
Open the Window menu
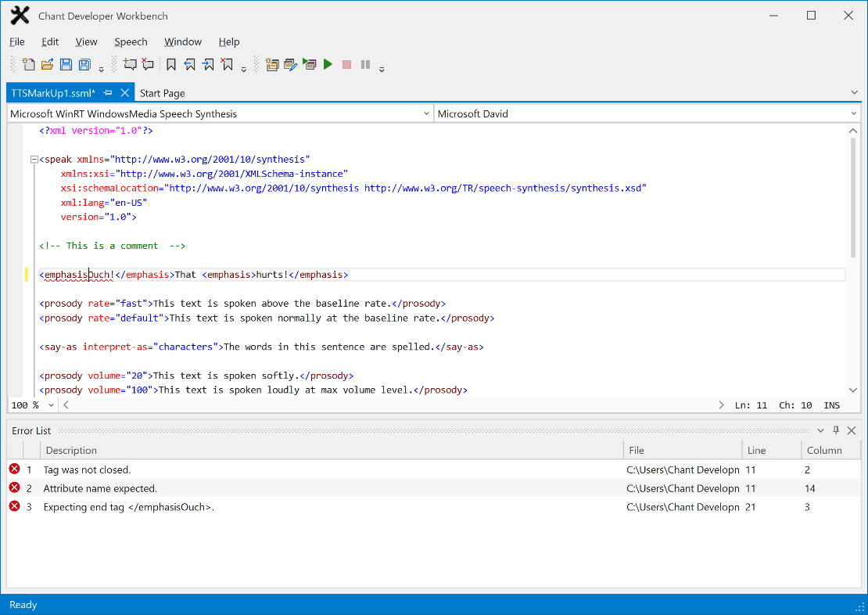[x=183, y=41]
